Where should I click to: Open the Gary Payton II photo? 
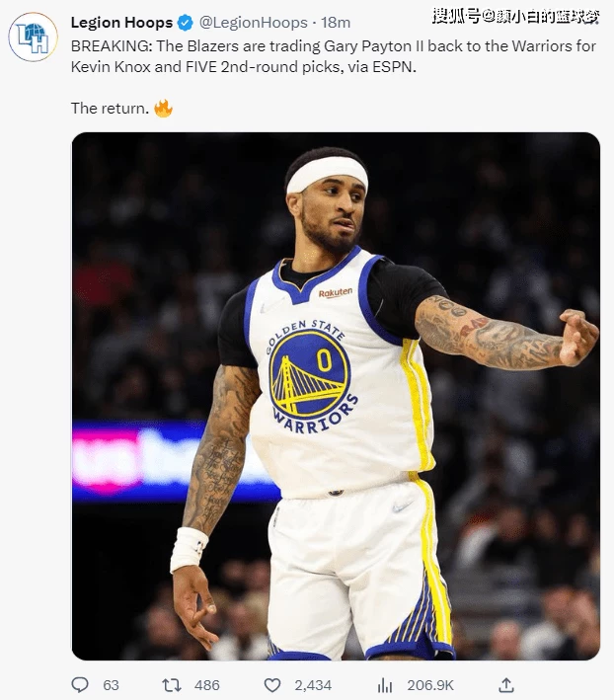(x=336, y=396)
